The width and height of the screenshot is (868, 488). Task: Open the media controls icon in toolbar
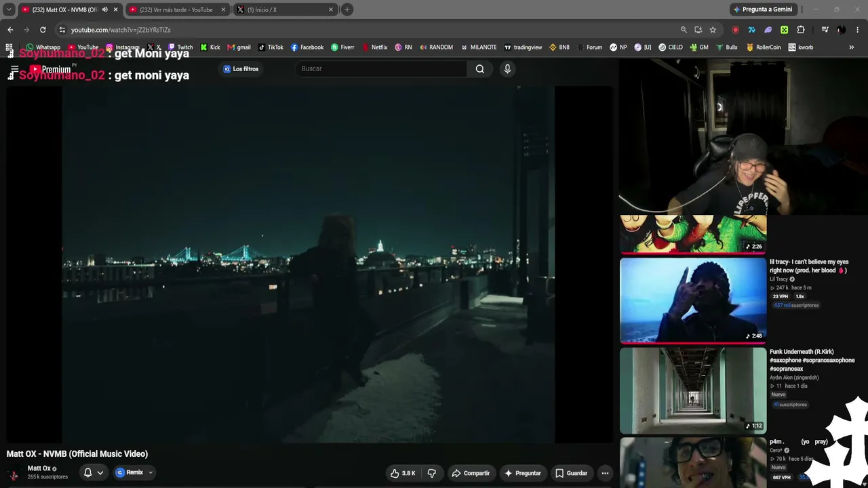coord(825,30)
